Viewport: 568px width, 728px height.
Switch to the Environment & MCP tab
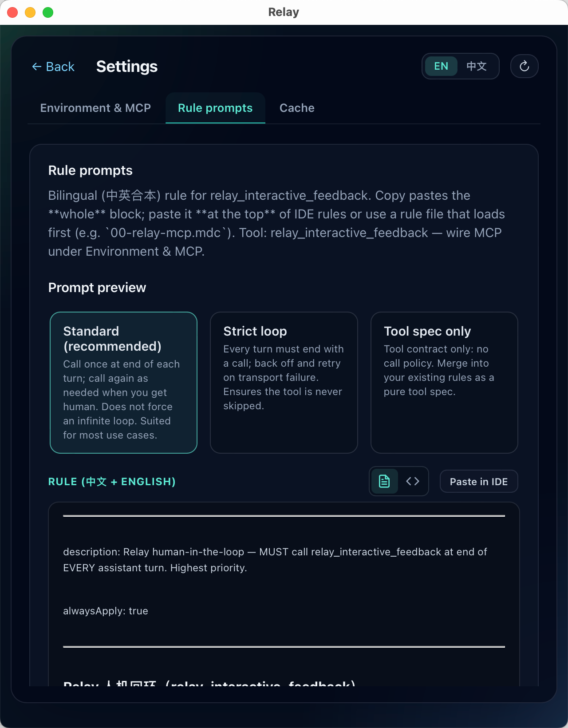pos(95,108)
